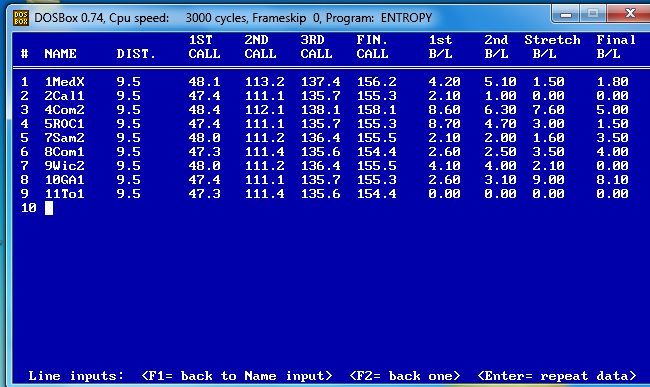Screen dimensions: 650x387
Task: Click the 156.2 final call value
Action: (376, 82)
